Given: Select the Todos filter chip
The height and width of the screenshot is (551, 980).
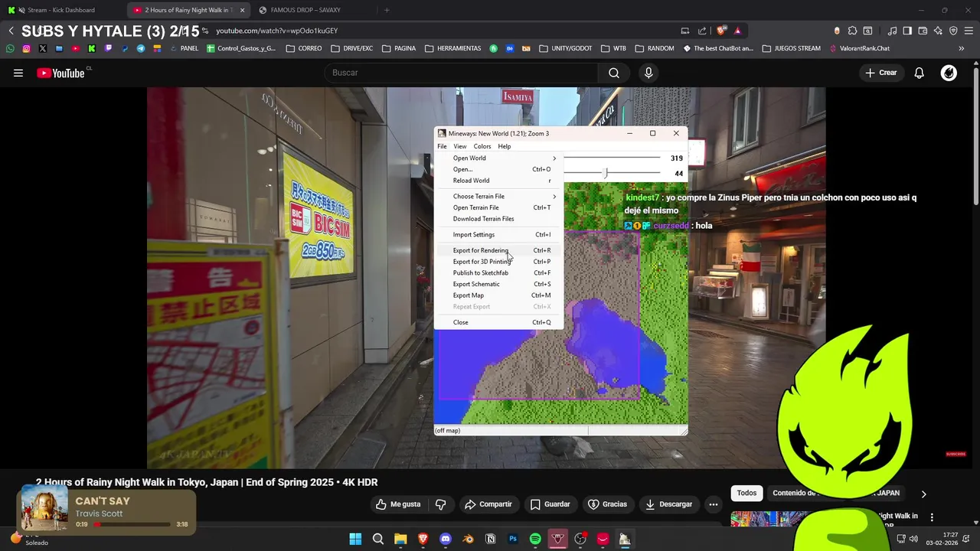Looking at the screenshot, I should tap(746, 493).
